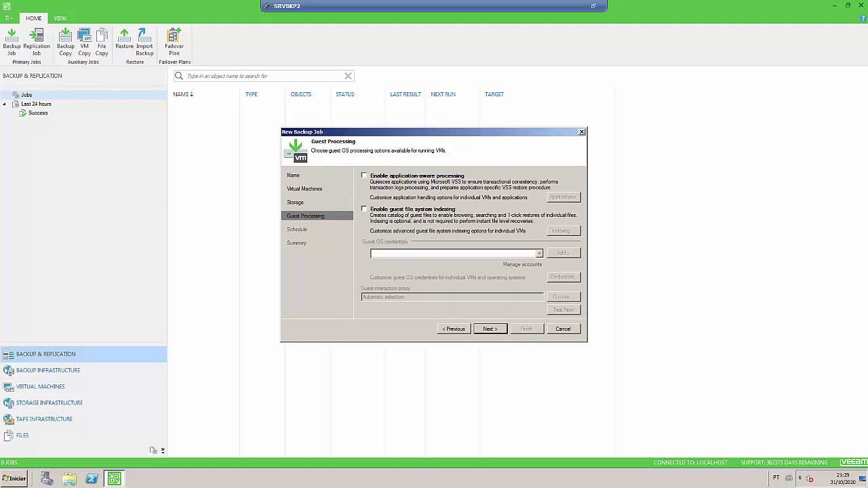Switch to the HOME ribbon tab

(33, 18)
